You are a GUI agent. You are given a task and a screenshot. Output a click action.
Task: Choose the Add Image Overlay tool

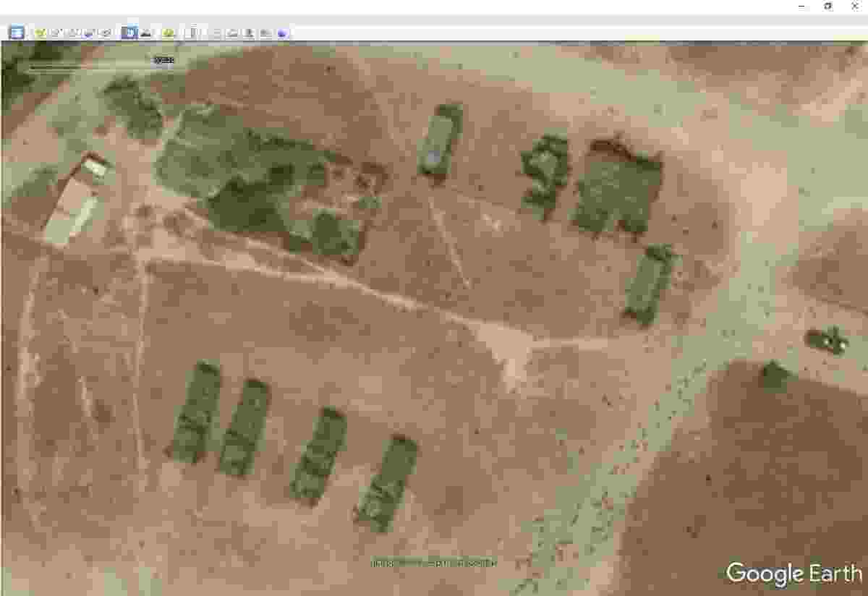point(89,33)
